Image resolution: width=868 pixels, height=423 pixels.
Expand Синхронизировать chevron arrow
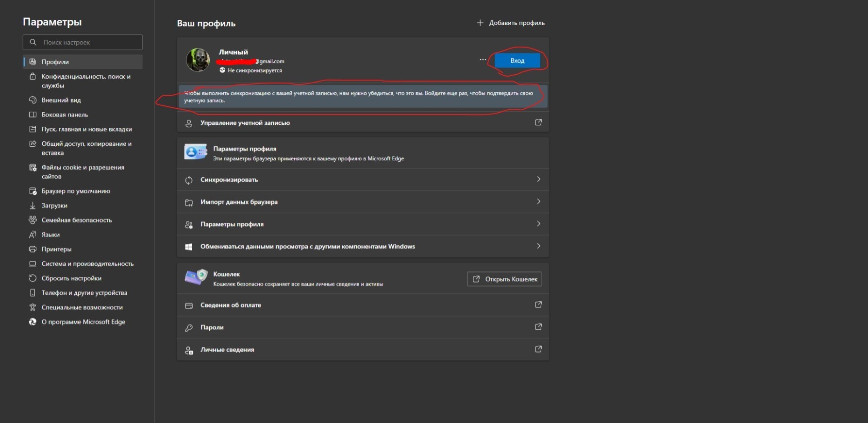tap(538, 179)
